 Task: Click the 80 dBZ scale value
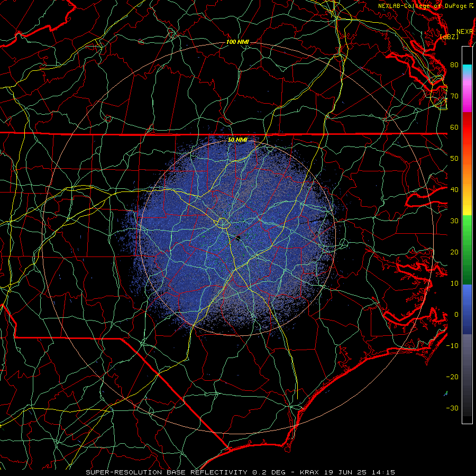[454, 65]
